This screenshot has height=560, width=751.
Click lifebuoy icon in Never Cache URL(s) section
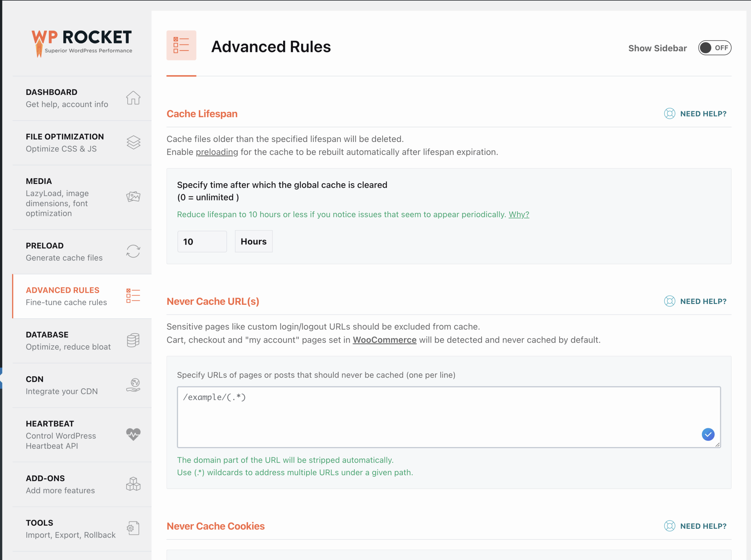coord(669,301)
